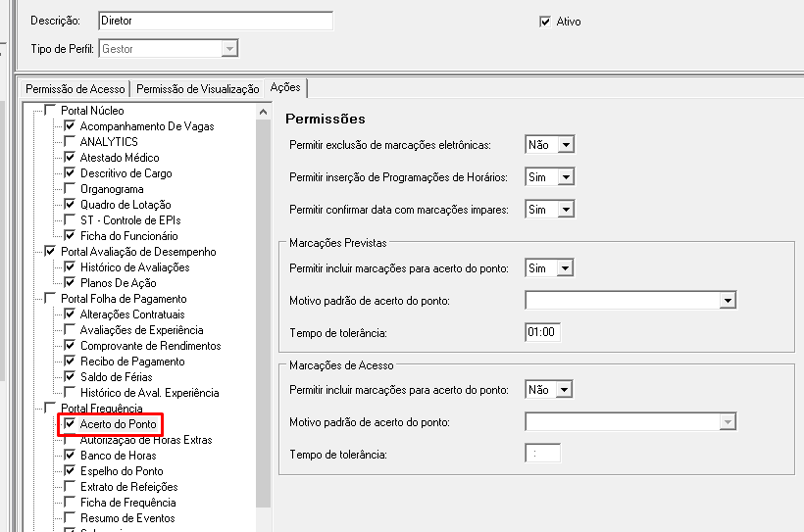Switch to Permissão de Visualização tab

[x=197, y=89]
